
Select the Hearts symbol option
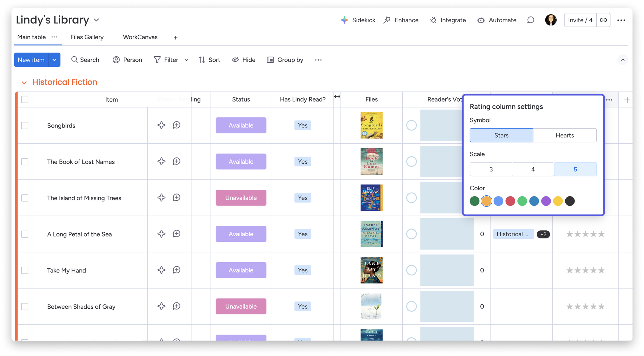coord(564,136)
